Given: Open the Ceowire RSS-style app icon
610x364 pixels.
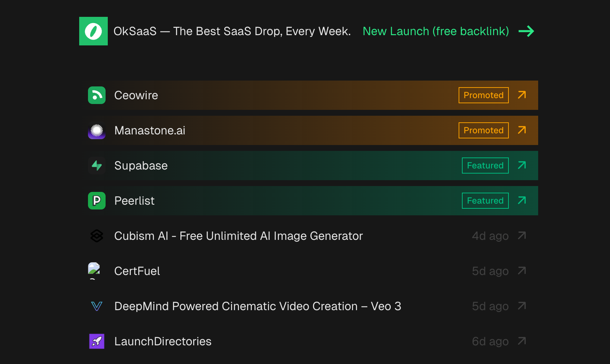Looking at the screenshot, I should (x=97, y=95).
